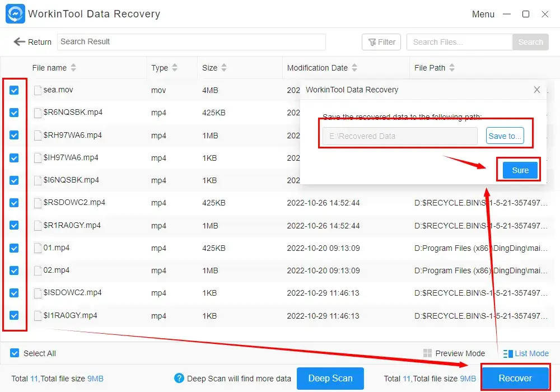Select the 02.mp4 file name
The width and height of the screenshot is (560, 392).
[x=57, y=270]
